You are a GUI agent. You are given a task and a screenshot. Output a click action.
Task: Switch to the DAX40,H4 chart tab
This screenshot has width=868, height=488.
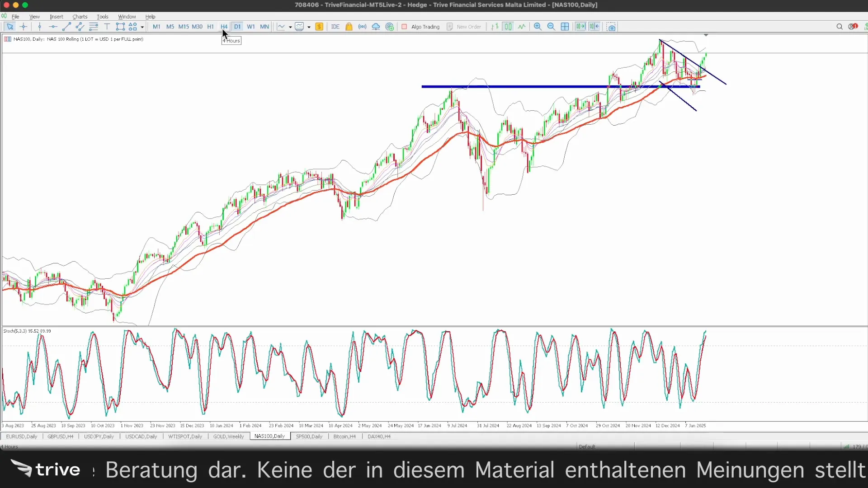pos(379,436)
